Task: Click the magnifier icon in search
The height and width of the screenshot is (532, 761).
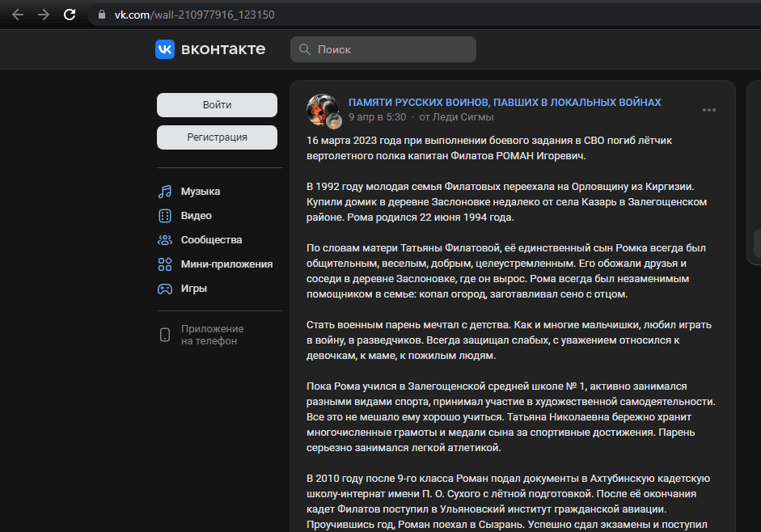Action: point(305,49)
